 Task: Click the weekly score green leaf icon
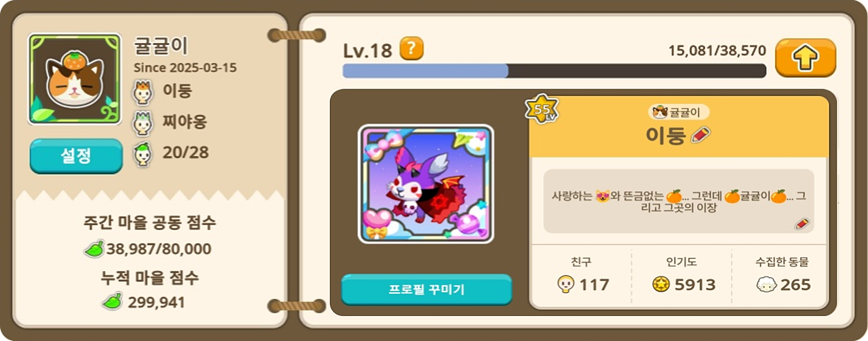[x=94, y=249]
